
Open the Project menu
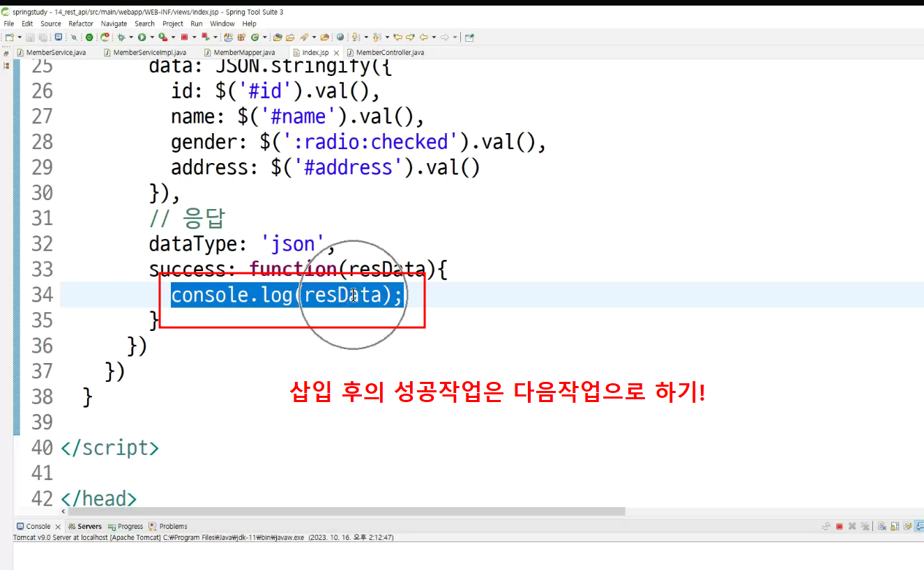(x=173, y=24)
